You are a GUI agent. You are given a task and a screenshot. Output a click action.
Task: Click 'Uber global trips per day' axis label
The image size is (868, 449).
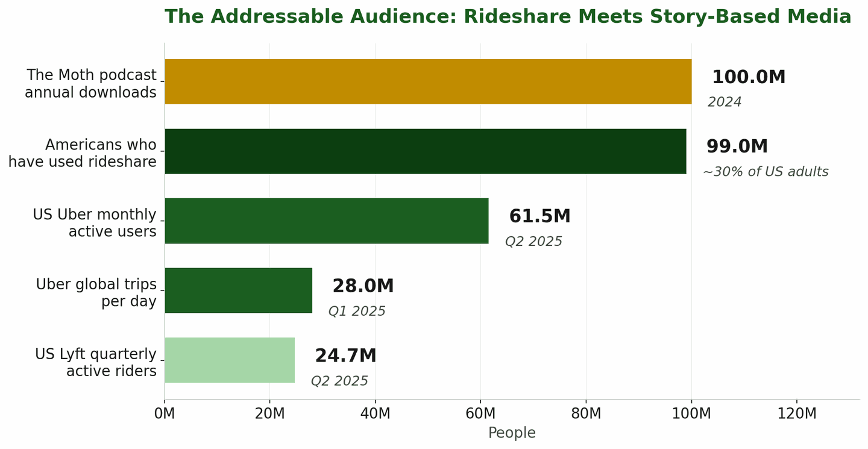tap(96, 293)
